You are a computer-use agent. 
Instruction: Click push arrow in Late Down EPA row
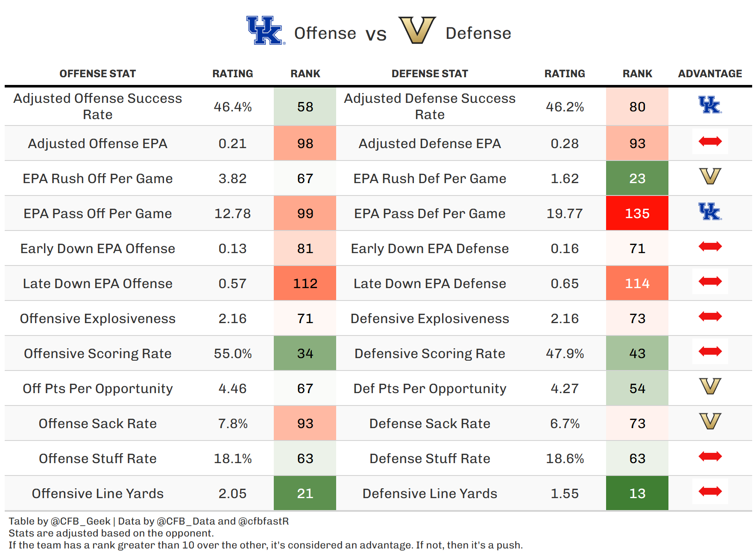point(710,281)
